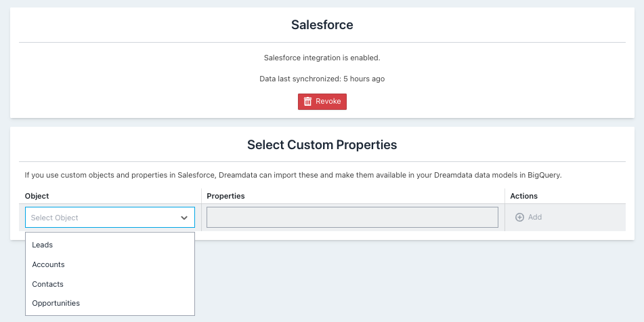The height and width of the screenshot is (322, 644).
Task: Click the Salesforce panel heading
Action: pyautogui.click(x=322, y=24)
